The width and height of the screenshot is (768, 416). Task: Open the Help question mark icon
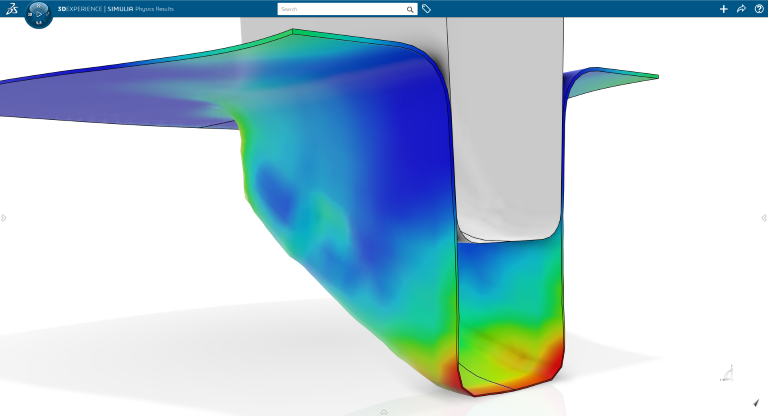[x=759, y=9]
